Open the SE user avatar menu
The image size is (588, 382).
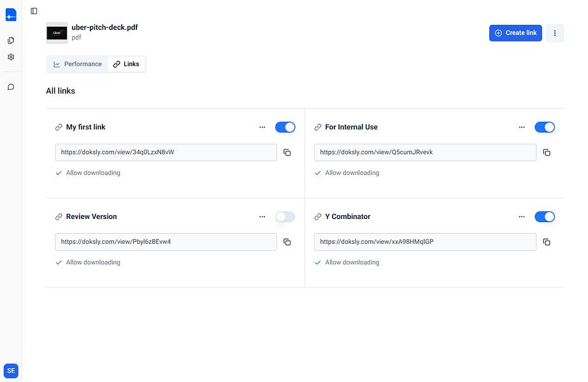[x=11, y=371]
